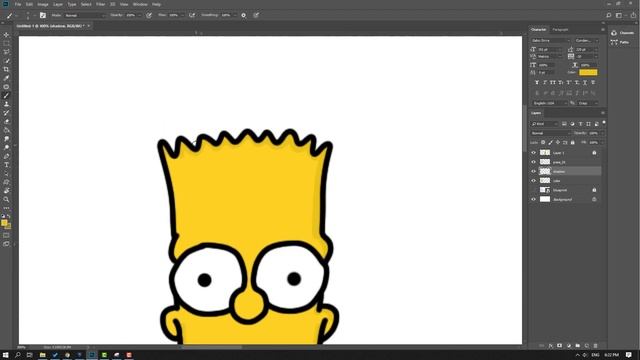Open the language dropdown in Character panel
Screen dimensions: 640x360
pos(549,103)
